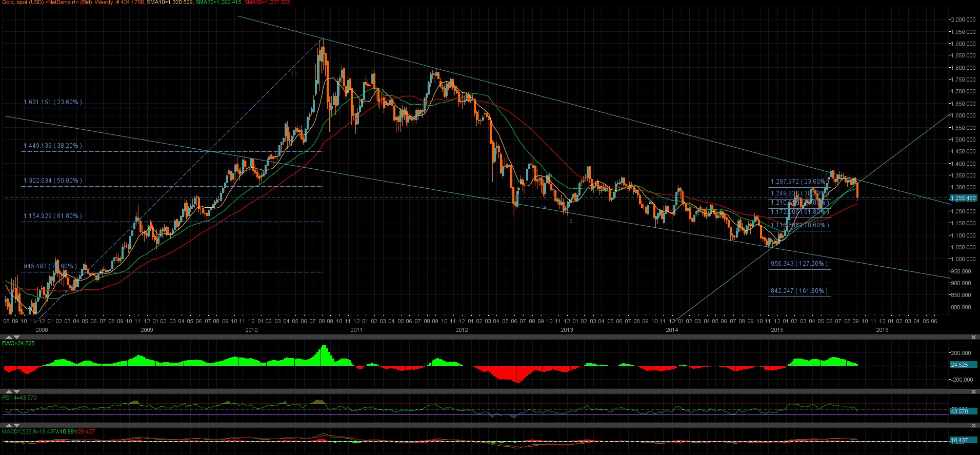Select the SMA10 label in chart header
The image size is (980, 455).
[x=176, y=3]
